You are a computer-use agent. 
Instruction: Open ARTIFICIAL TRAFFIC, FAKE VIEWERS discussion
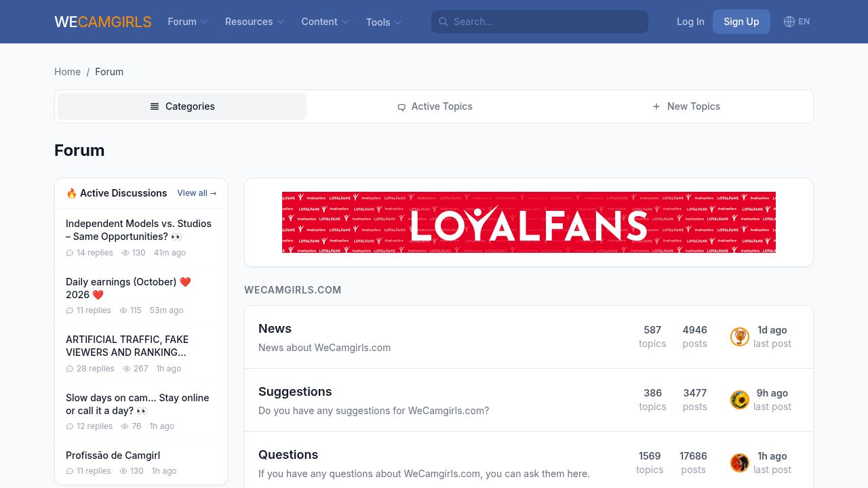click(127, 346)
